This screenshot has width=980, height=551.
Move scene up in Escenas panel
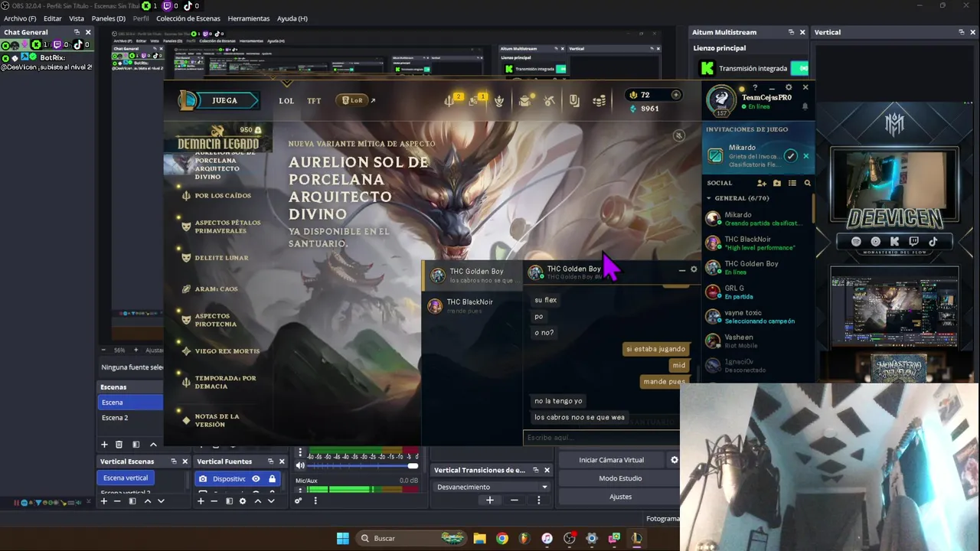(153, 445)
